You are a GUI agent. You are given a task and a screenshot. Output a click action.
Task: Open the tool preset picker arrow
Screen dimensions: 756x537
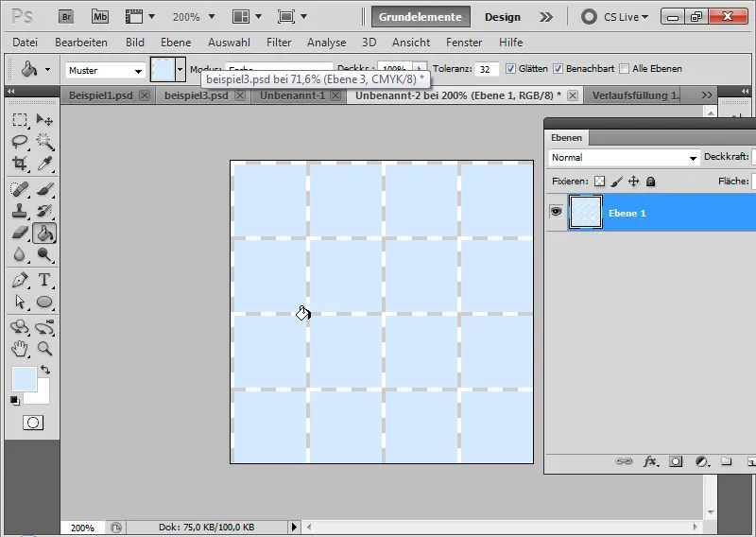coord(47,69)
